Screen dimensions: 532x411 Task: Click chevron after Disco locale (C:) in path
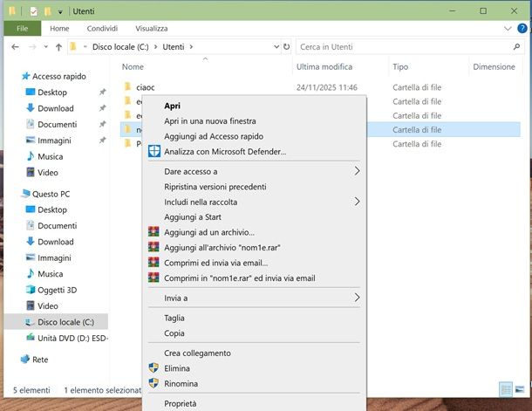tap(155, 47)
